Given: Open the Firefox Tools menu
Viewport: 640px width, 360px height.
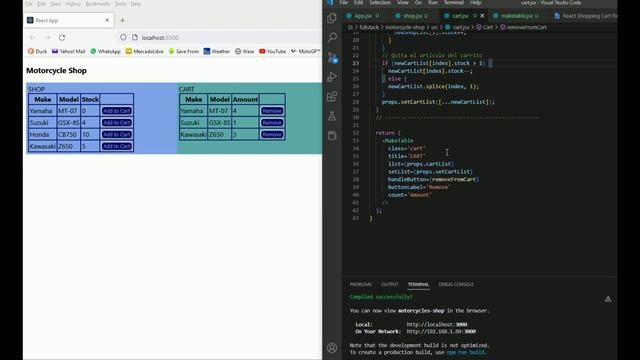Looking at the screenshot, I should tap(120, 4).
